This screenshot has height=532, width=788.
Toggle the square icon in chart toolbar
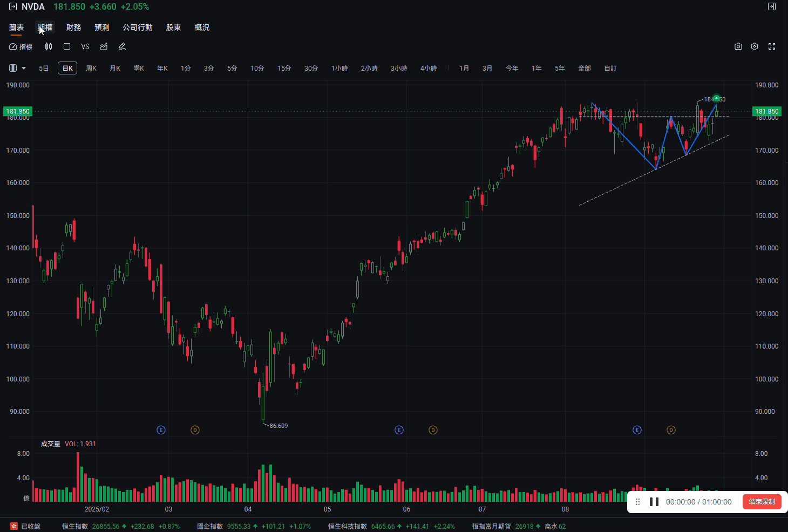tap(67, 47)
